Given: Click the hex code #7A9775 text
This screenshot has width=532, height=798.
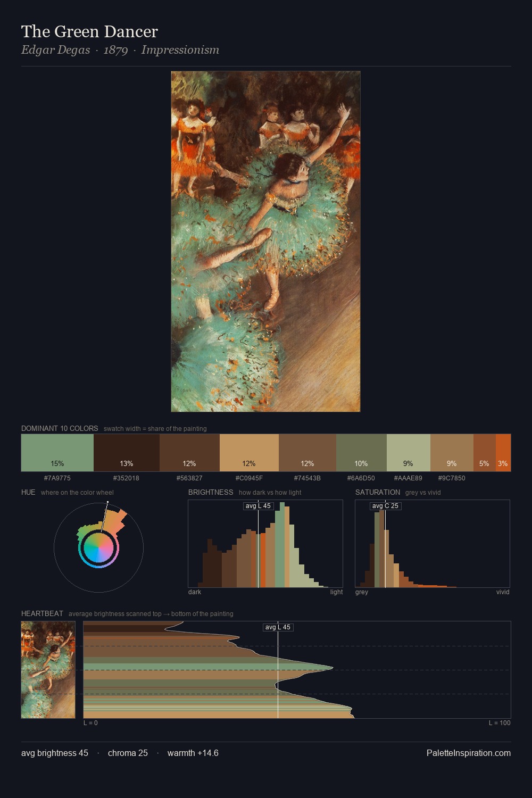Looking at the screenshot, I should pyautogui.click(x=57, y=478).
